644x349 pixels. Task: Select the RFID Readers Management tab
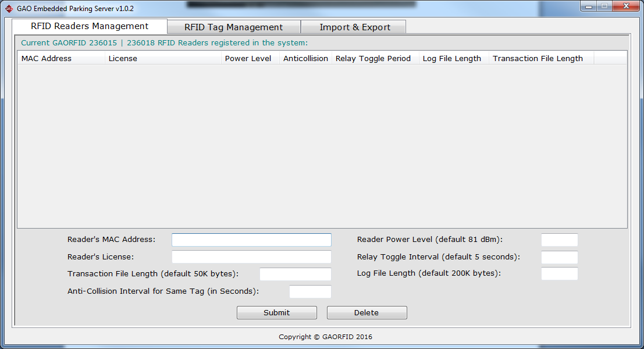90,26
